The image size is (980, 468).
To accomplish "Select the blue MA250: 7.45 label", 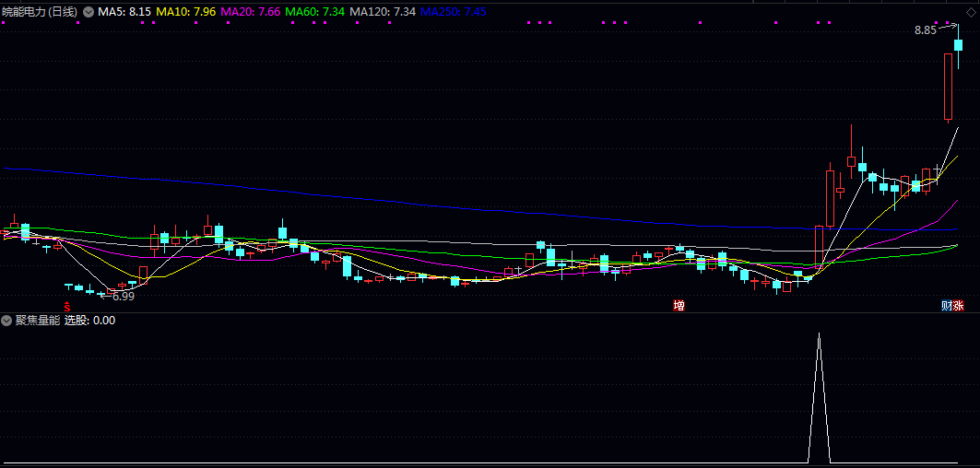I will coord(454,12).
